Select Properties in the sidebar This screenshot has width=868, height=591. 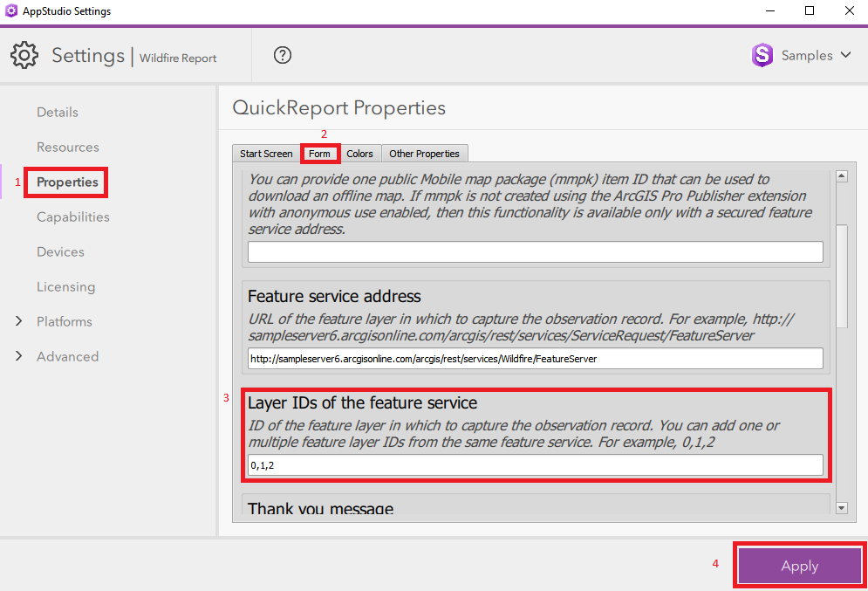(x=67, y=182)
